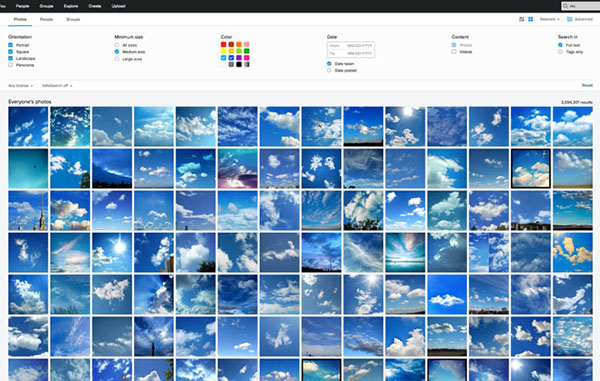
Task: Open the thumbnail showing a church spire
Action: click(x=28, y=210)
